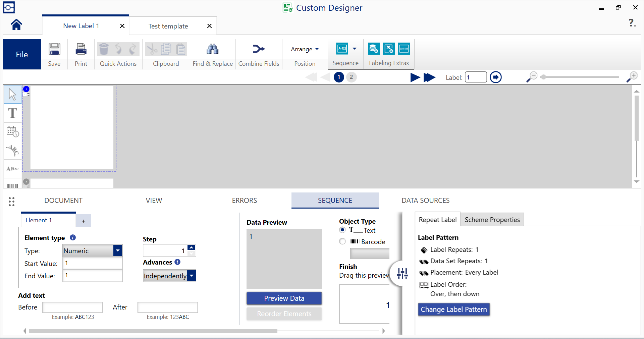The image size is (644, 339).
Task: Select the date and time tool
Action: pyautogui.click(x=13, y=131)
